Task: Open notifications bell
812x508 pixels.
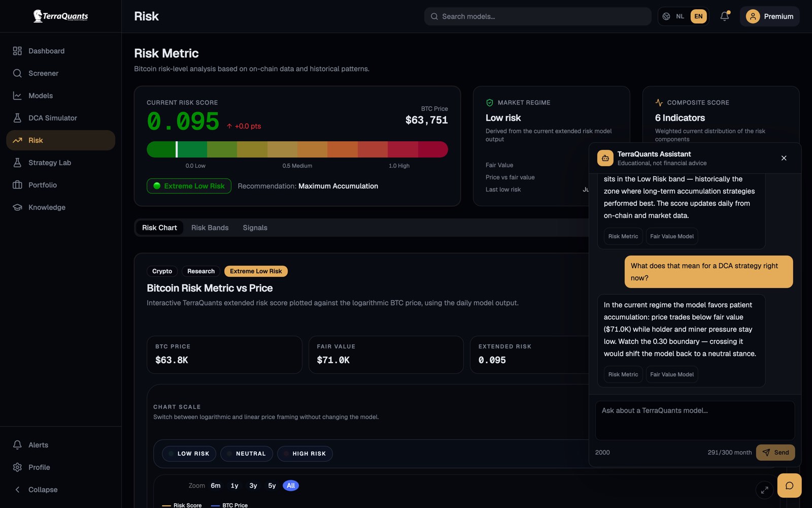Action: click(x=724, y=16)
